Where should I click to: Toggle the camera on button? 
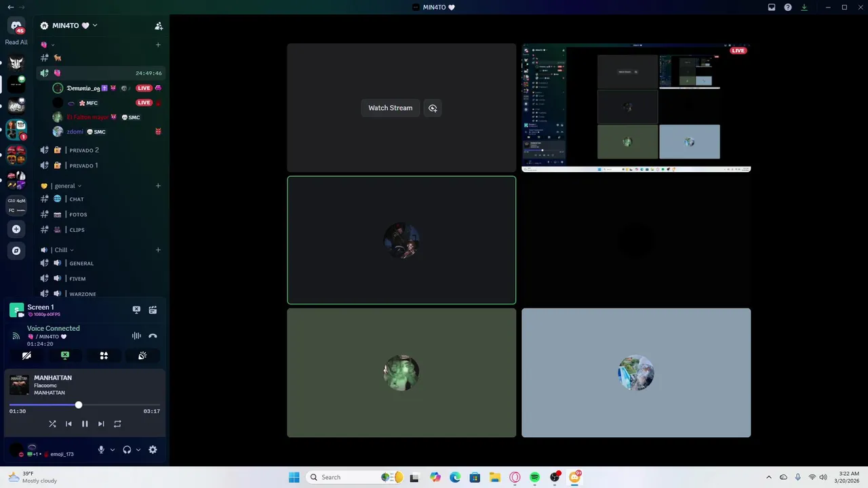[x=26, y=355]
